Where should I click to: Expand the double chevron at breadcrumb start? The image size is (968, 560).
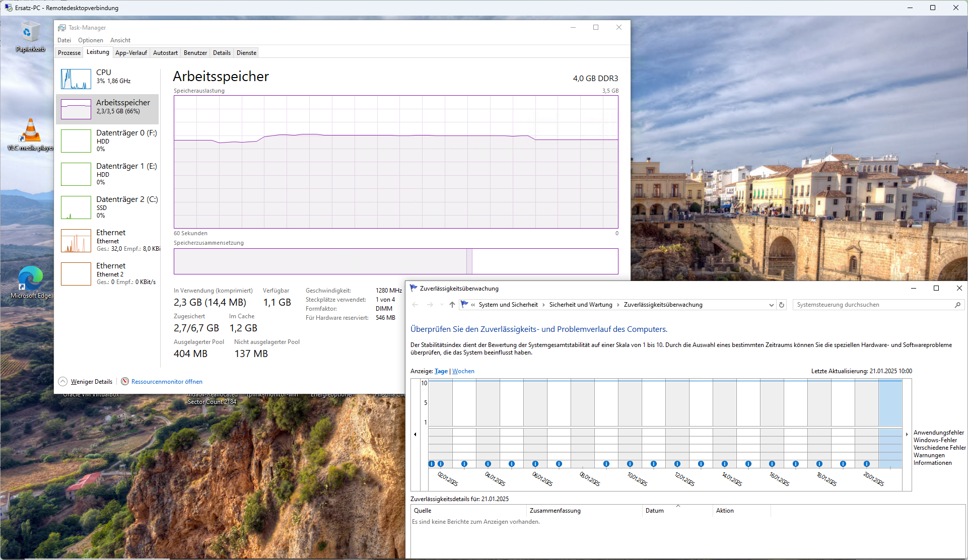click(x=473, y=305)
